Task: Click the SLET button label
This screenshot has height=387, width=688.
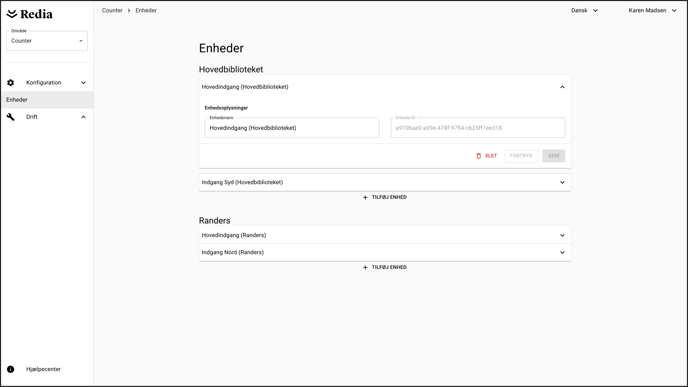Action: coord(491,156)
